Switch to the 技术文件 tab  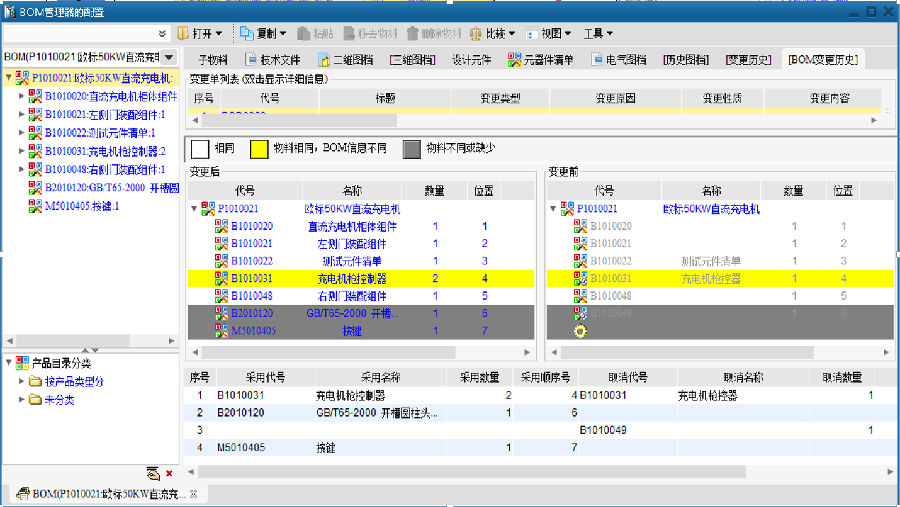[273, 60]
